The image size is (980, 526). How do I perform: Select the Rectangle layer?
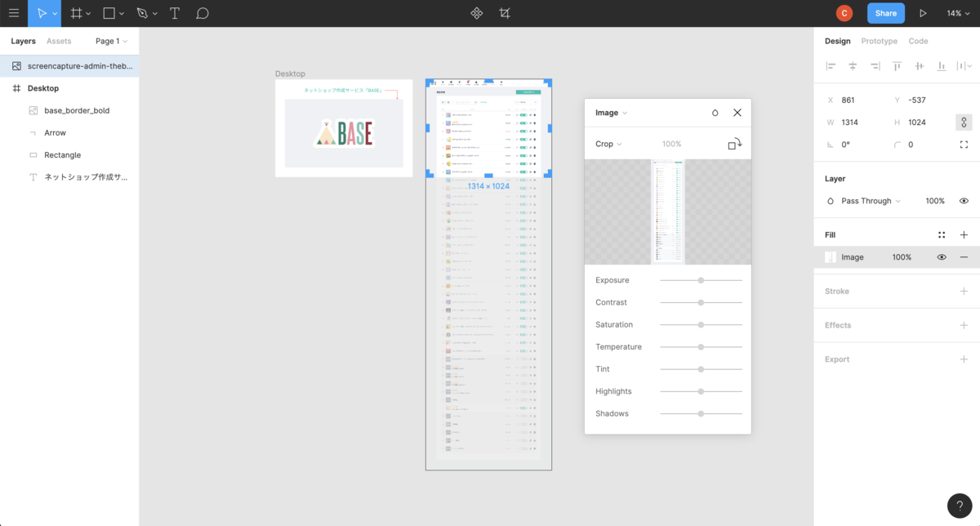69,155
